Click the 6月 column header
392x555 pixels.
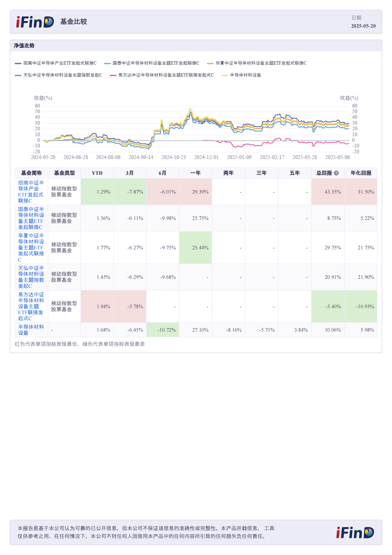[x=163, y=173]
